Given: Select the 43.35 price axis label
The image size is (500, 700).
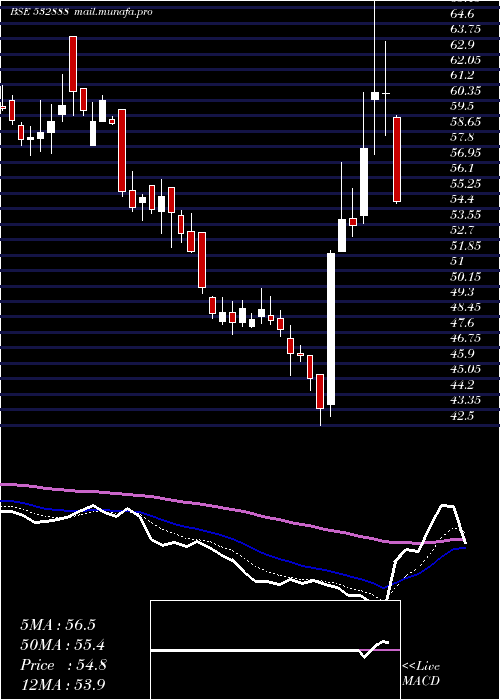Looking at the screenshot, I should tap(466, 400).
